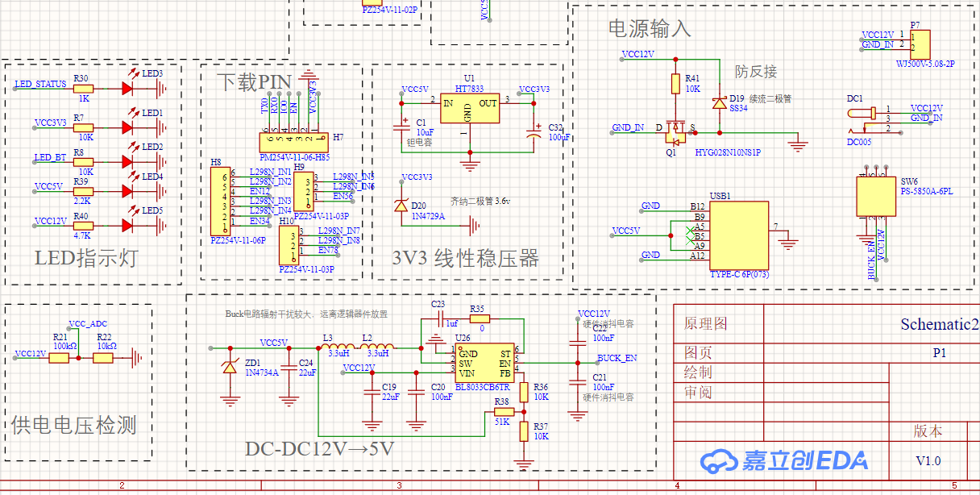Select capacitor C22 100nF

coord(576,343)
